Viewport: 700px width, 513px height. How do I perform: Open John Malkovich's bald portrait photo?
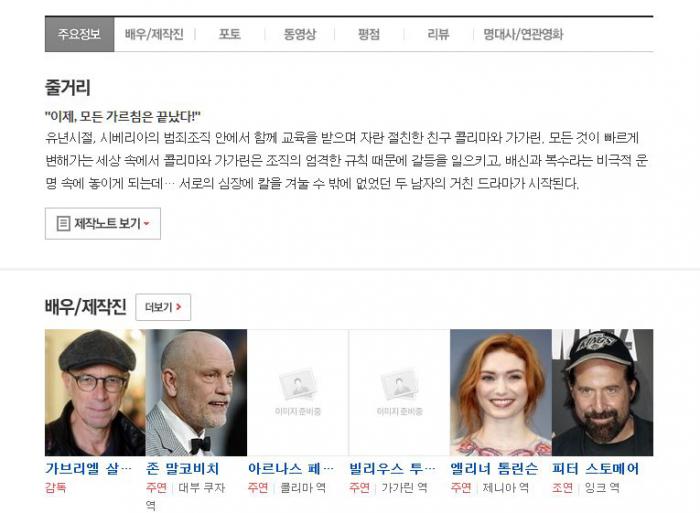197,392
